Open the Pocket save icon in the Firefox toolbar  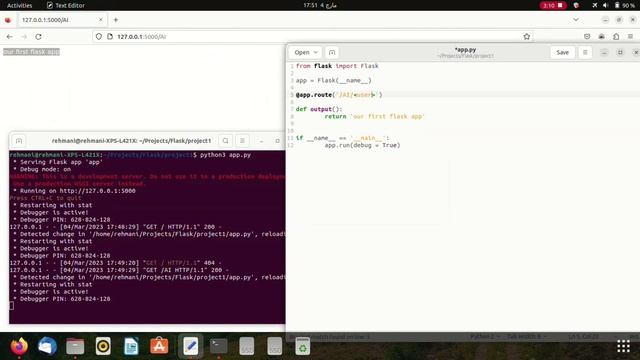tap(587, 37)
